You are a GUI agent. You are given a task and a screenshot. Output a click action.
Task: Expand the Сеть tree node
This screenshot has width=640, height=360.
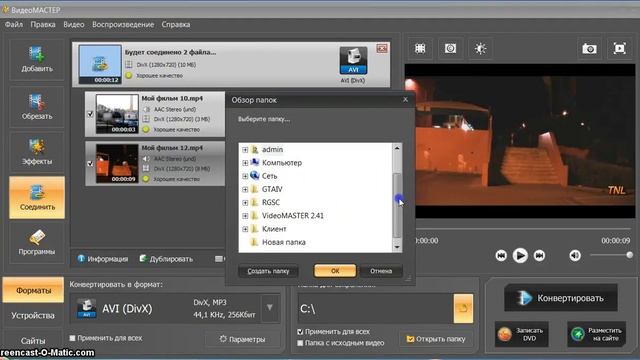(245, 176)
